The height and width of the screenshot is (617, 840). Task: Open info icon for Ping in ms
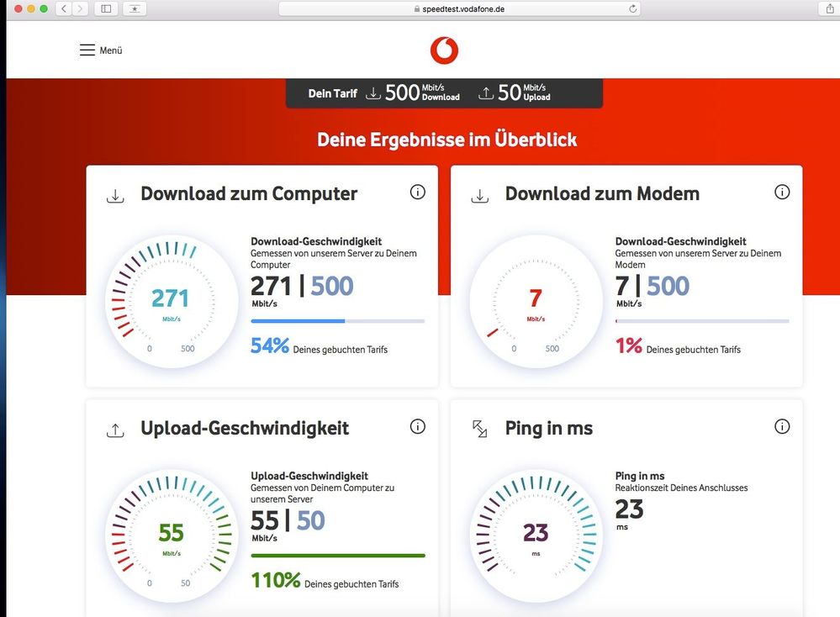[x=782, y=426]
